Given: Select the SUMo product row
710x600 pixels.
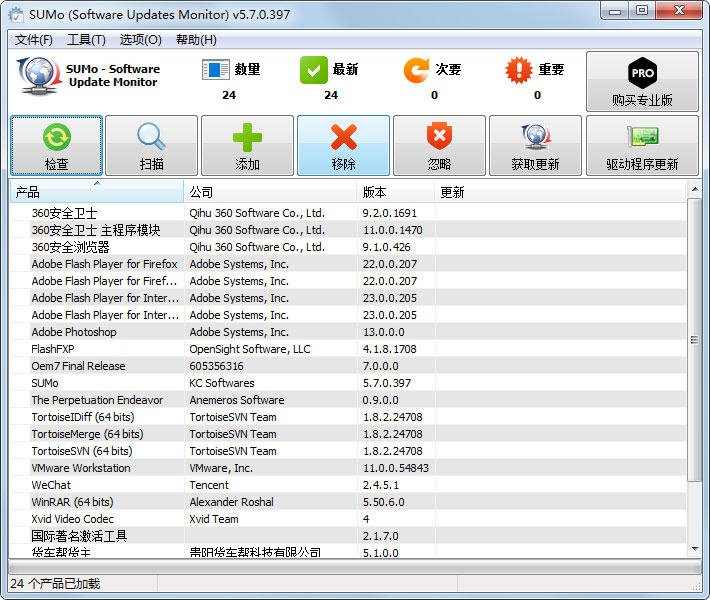Looking at the screenshot, I should click(x=348, y=383).
